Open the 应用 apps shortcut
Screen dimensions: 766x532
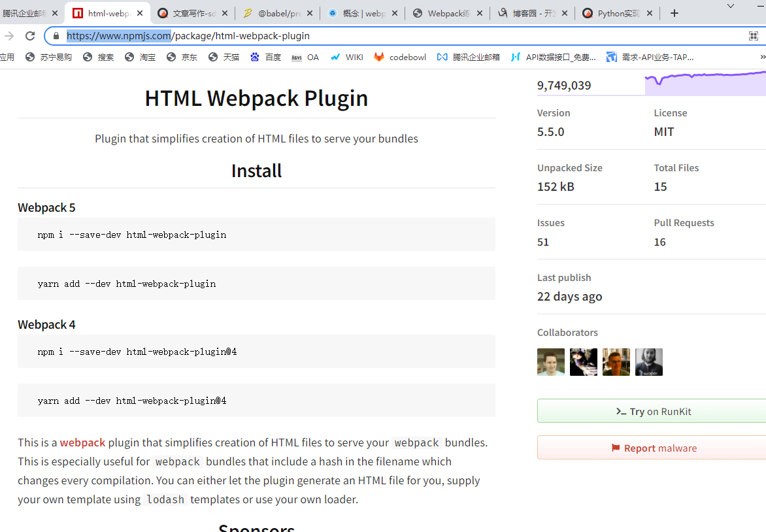pyautogui.click(x=7, y=57)
